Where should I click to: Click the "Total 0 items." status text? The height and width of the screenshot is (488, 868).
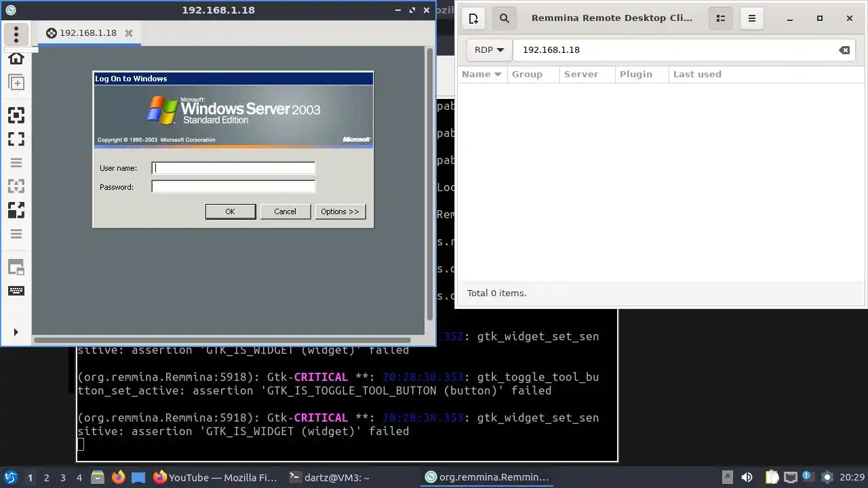click(497, 293)
